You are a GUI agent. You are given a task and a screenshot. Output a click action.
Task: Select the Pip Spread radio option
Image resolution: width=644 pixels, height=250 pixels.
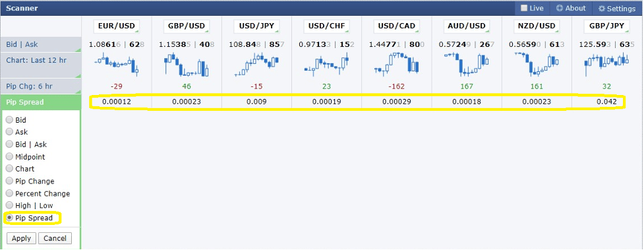point(9,218)
